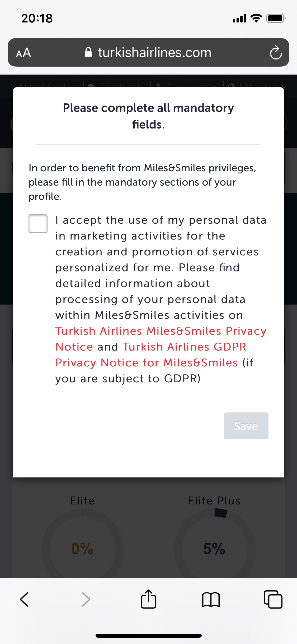The width and height of the screenshot is (297, 644).
Task: Tap the iOS home indicator bar
Action: [x=148, y=636]
